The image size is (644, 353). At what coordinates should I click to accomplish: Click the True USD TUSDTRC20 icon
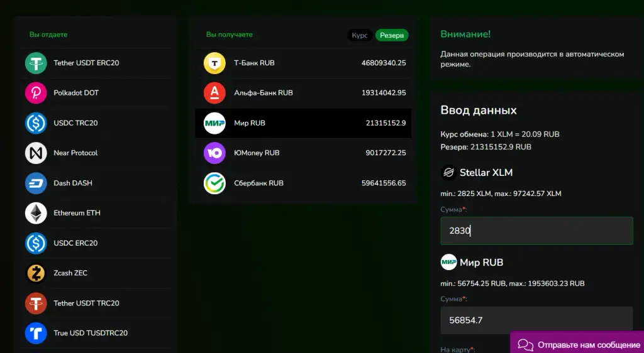(x=36, y=334)
